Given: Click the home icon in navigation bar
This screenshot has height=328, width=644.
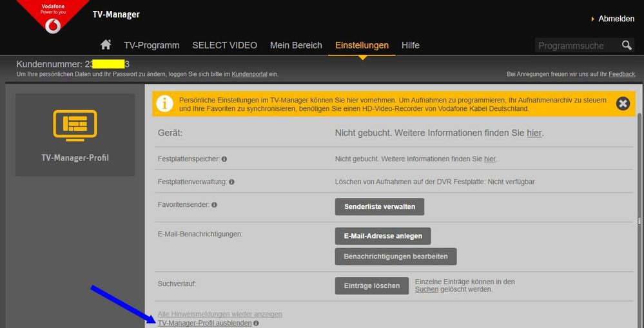Looking at the screenshot, I should click(x=106, y=44).
